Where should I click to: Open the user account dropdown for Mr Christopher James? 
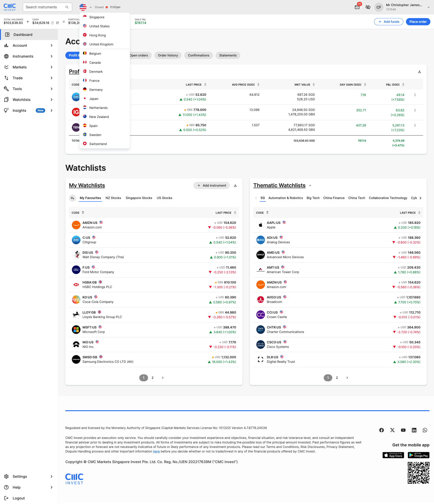coord(428,7)
